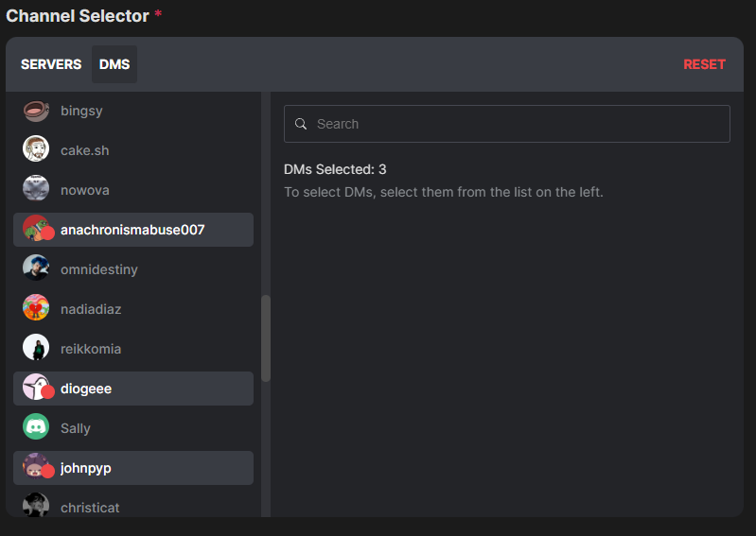Click omnidestiny's avatar icon
This screenshot has height=536, width=756.
tap(36, 269)
